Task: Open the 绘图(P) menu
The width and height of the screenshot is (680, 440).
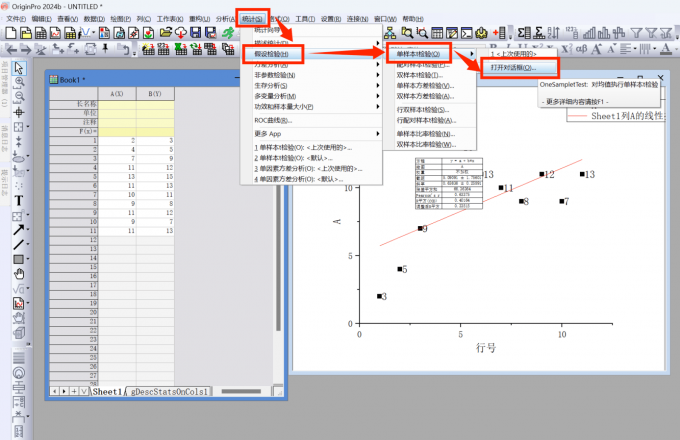Action: pyautogui.click(x=121, y=19)
